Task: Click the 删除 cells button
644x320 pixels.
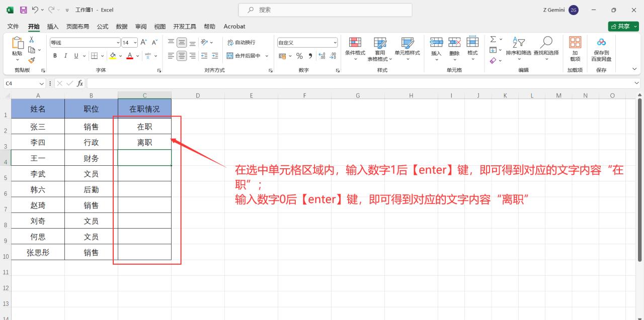Action: 454,48
